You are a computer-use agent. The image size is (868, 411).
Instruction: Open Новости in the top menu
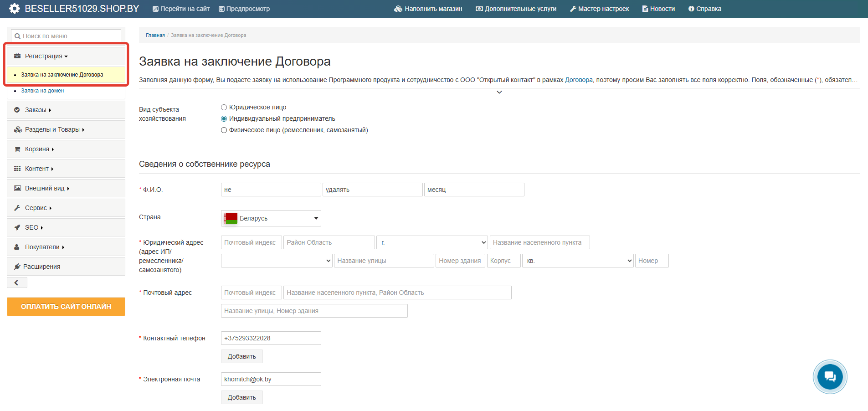(658, 9)
